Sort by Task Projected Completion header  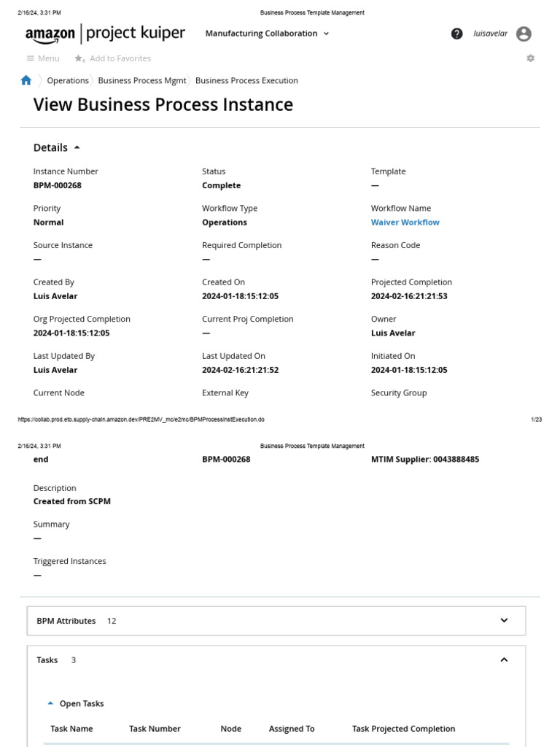(403, 729)
